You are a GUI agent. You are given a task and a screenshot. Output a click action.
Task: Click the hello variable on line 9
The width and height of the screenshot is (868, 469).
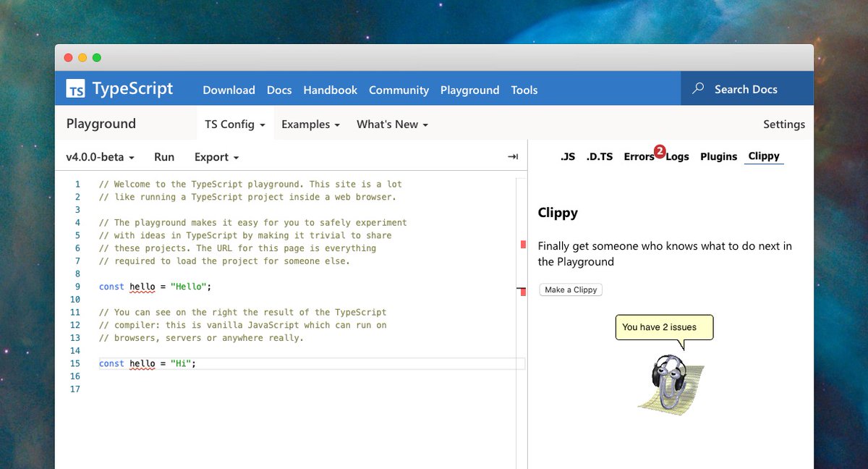tap(142, 287)
